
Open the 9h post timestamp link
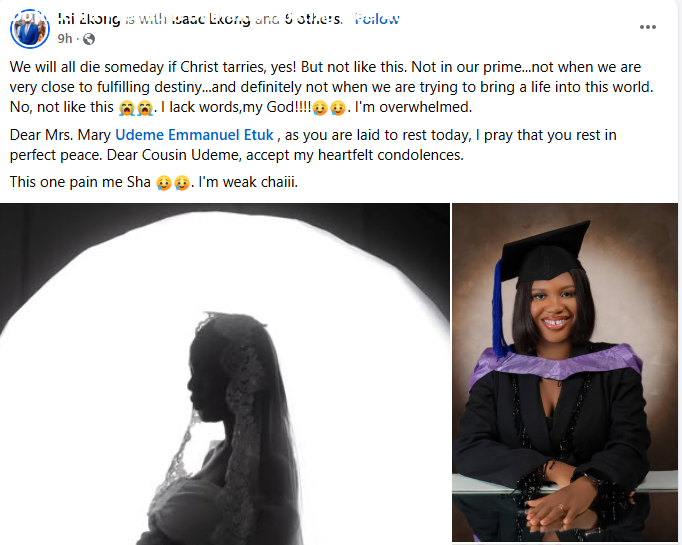click(64, 39)
